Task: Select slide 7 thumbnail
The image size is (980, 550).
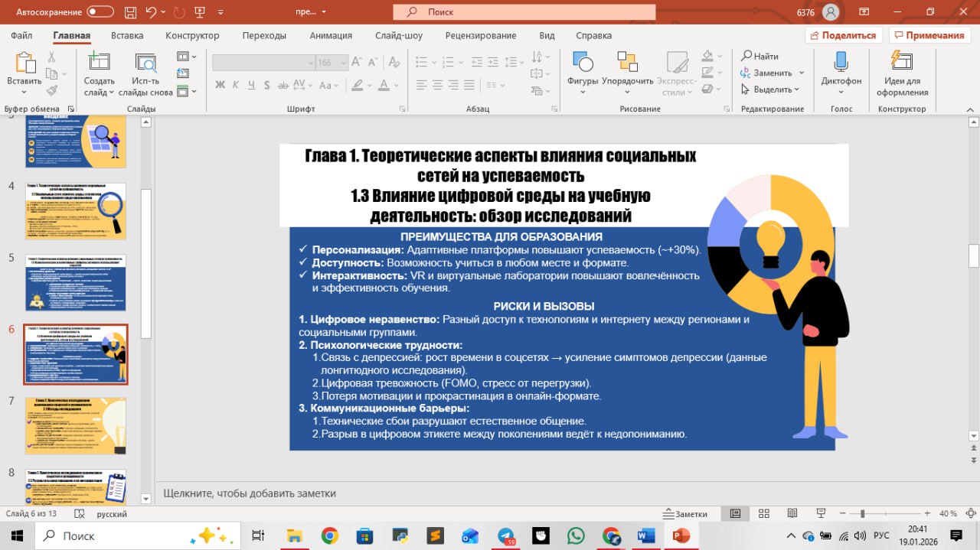Action: point(76,426)
